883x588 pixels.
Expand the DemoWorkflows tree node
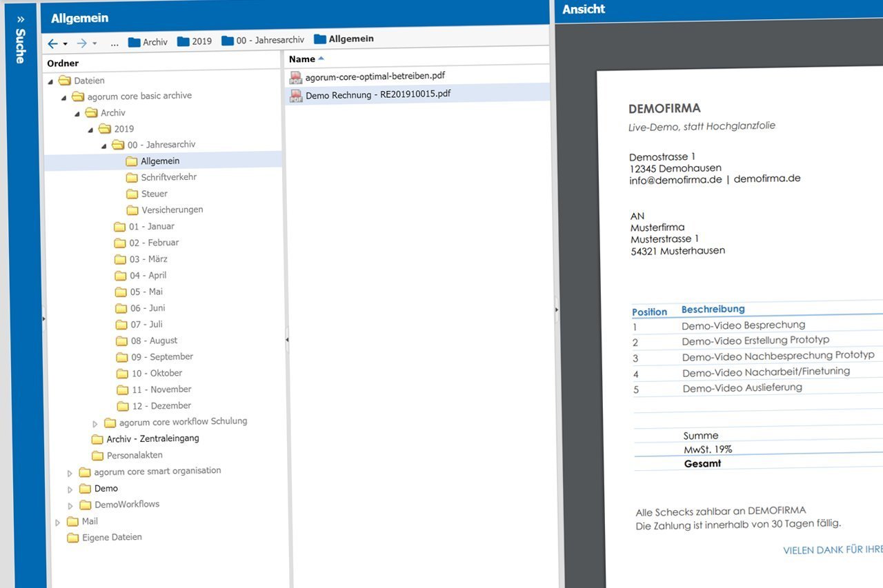click(70, 506)
